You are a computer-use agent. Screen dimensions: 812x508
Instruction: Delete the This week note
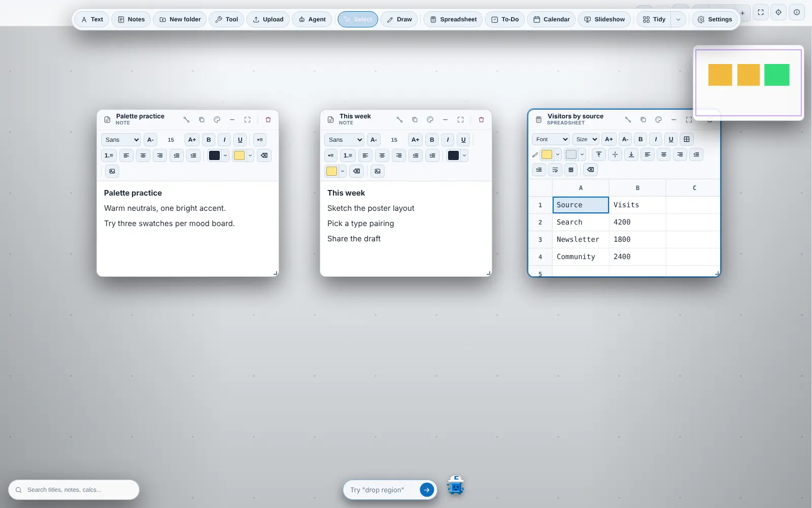(x=481, y=120)
